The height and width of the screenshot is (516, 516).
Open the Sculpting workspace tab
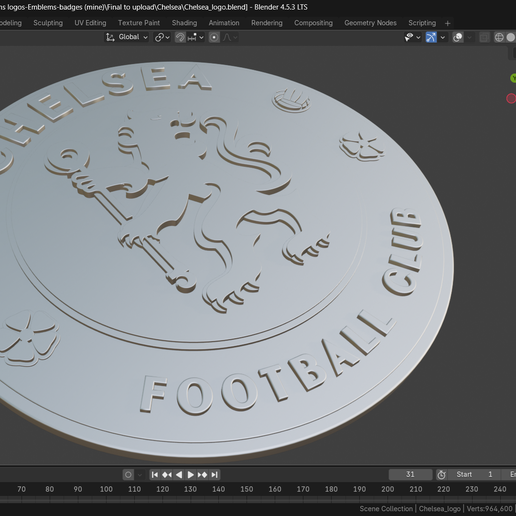[48, 23]
